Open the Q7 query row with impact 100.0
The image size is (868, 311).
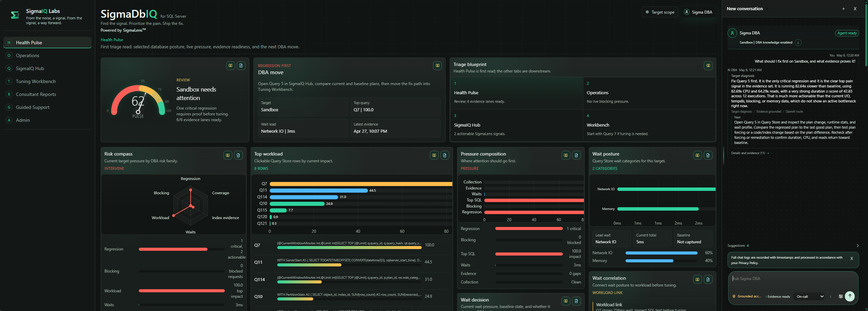352,245
